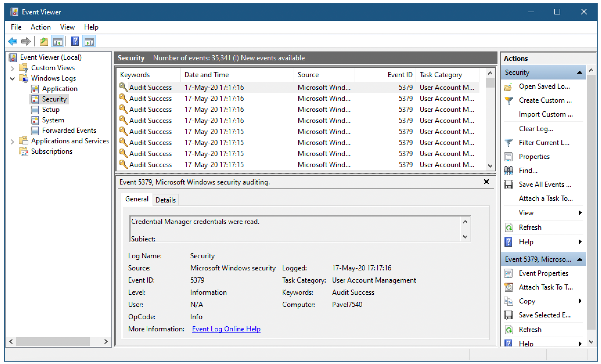Open the Action menu

click(41, 27)
